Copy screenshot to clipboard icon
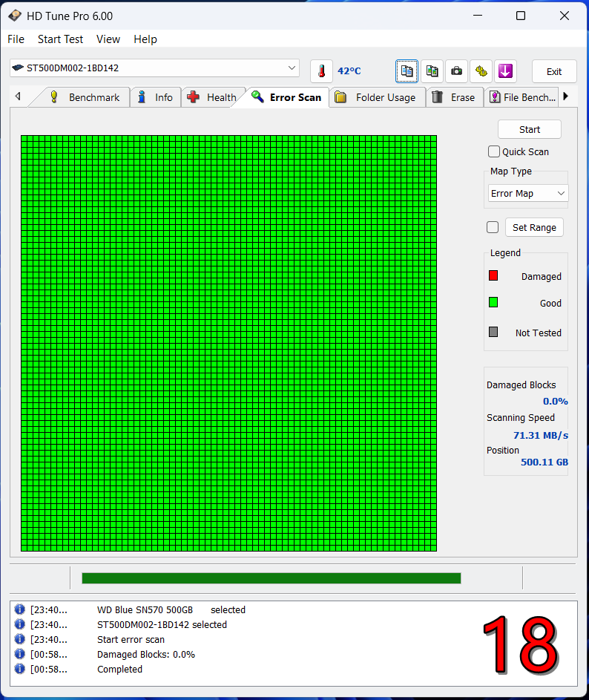 (x=432, y=71)
